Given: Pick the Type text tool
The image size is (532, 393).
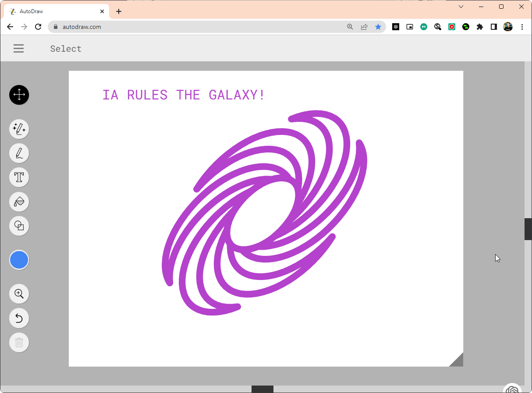Looking at the screenshot, I should (19, 177).
